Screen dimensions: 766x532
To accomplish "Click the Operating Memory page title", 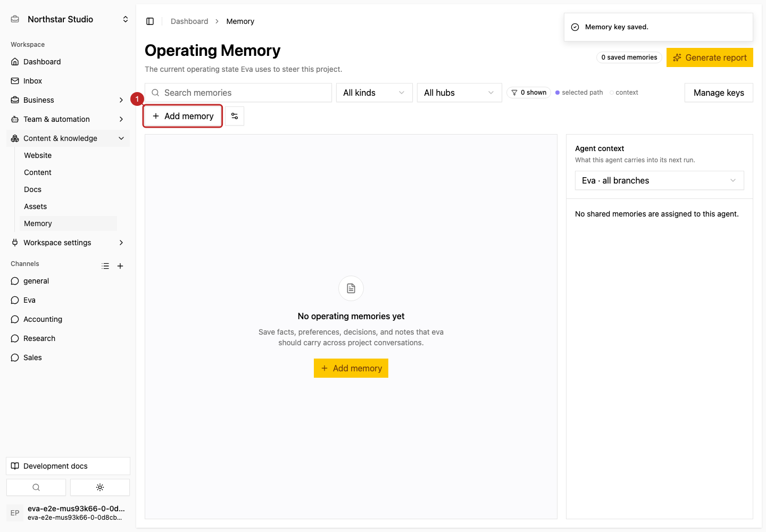I will click(213, 51).
